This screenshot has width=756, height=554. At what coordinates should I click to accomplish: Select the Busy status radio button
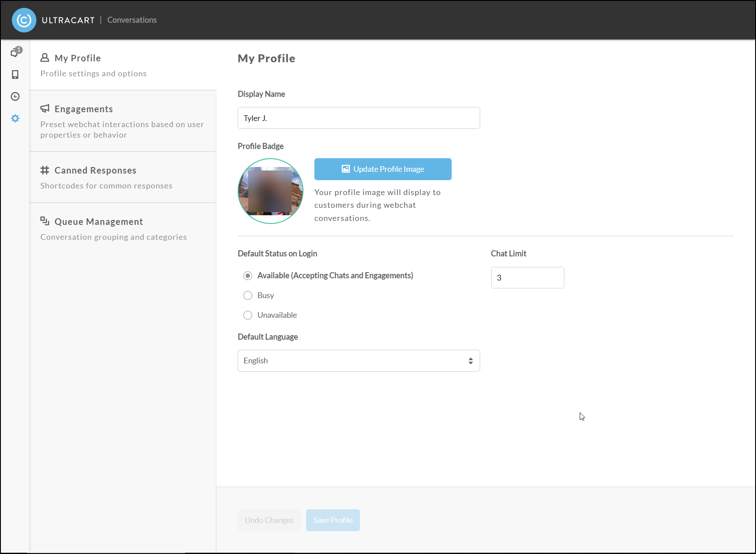[248, 295]
